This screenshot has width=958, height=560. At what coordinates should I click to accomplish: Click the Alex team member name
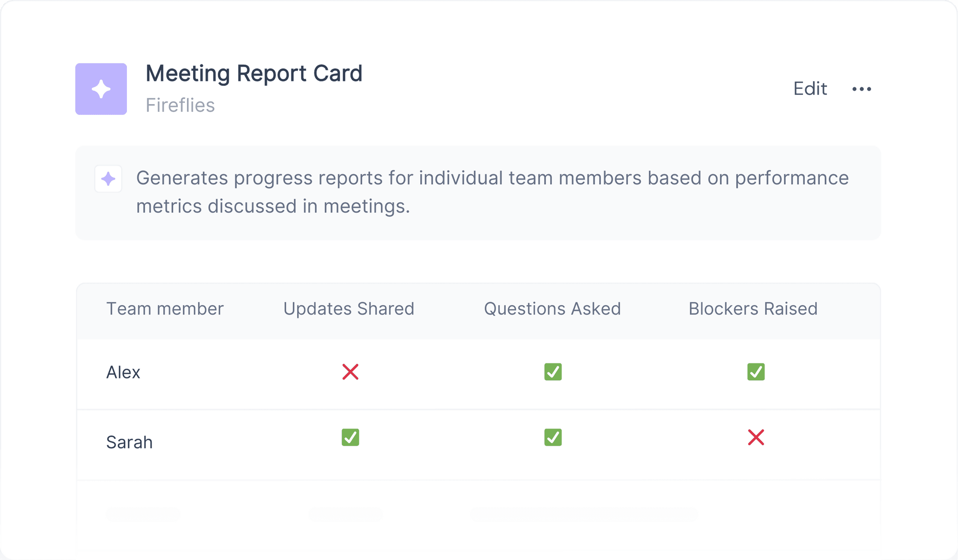click(x=123, y=372)
